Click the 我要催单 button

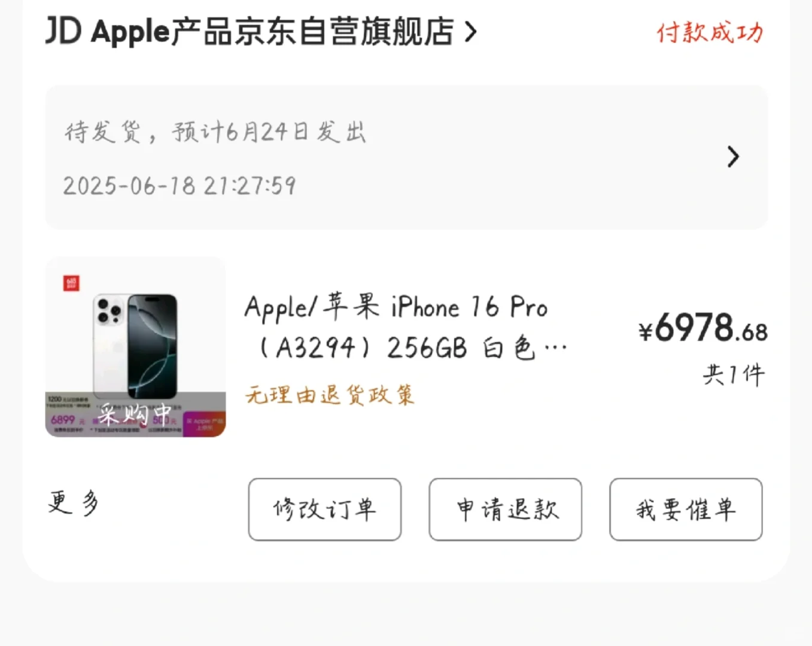[686, 510]
